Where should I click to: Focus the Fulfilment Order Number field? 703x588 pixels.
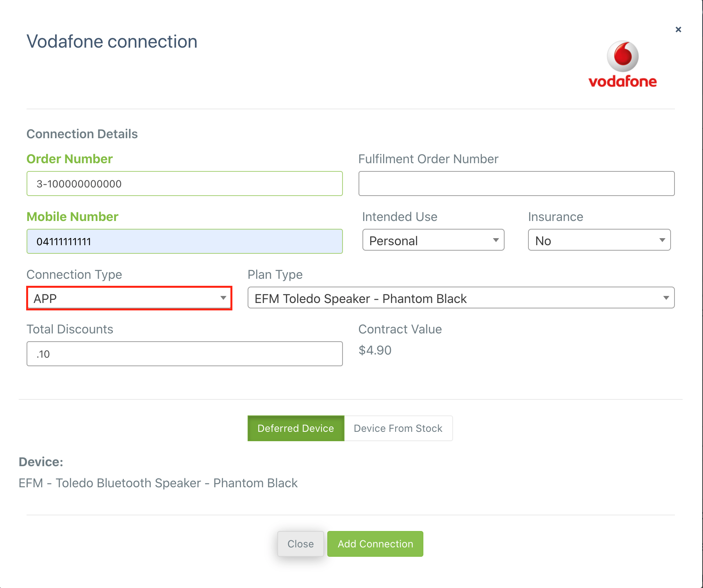516,184
